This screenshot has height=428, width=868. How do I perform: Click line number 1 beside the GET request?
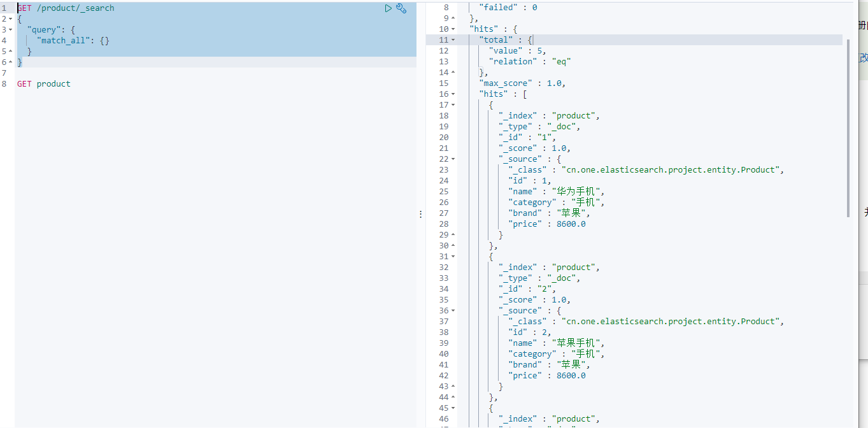[5, 8]
